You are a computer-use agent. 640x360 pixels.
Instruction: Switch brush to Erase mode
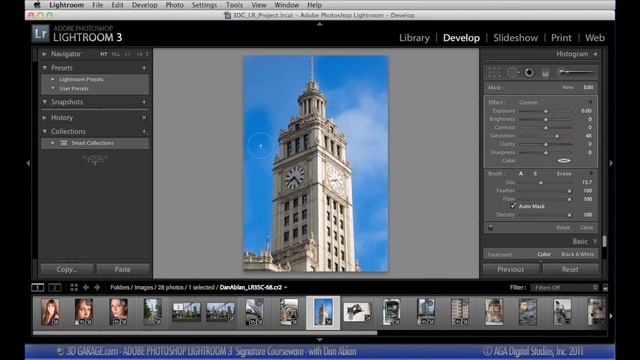point(564,174)
